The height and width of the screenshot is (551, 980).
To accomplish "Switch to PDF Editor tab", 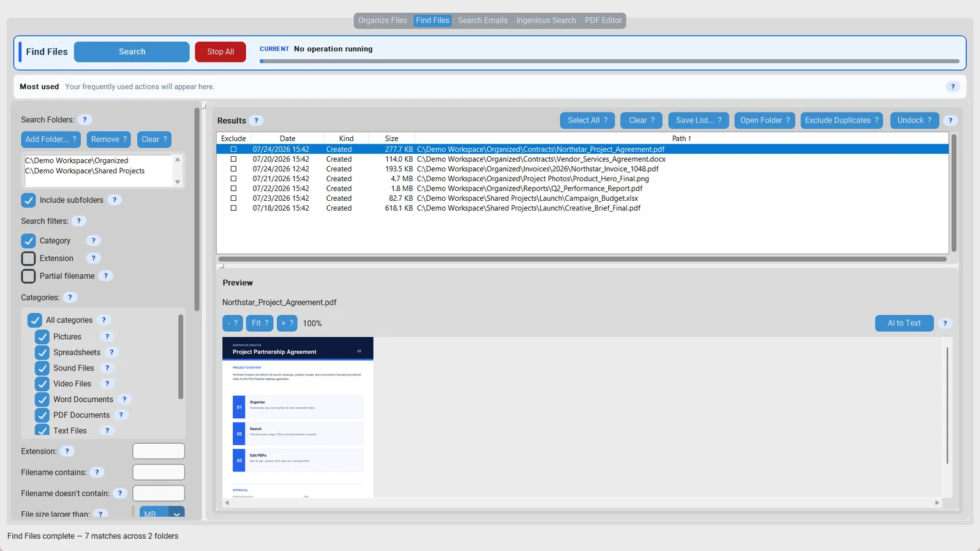I will 603,20.
